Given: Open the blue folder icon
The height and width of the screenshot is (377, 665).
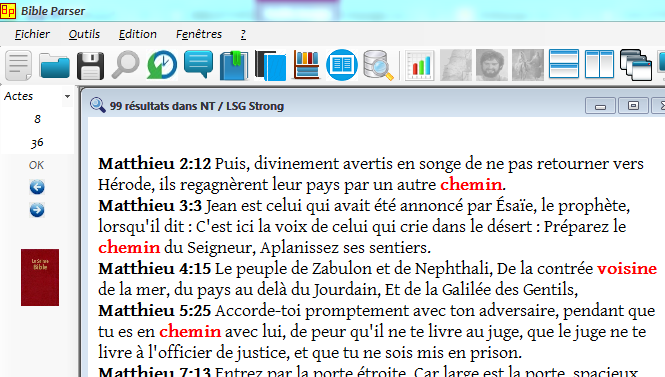Looking at the screenshot, I should [55, 65].
